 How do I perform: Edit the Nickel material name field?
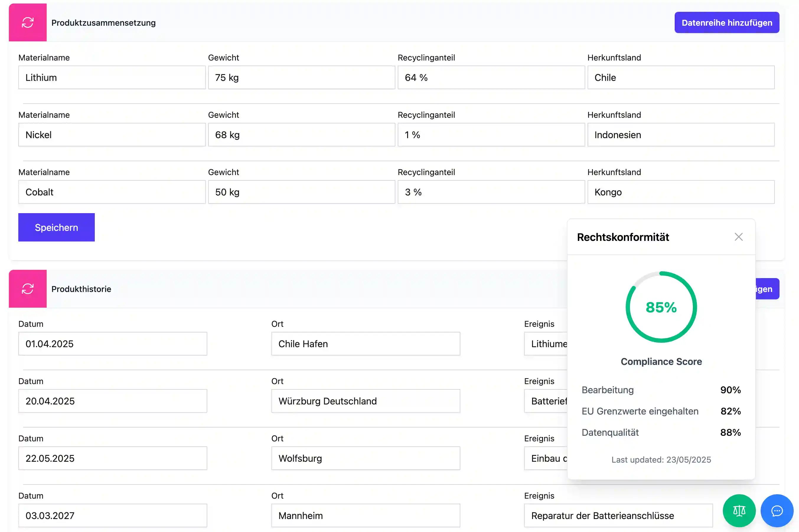[112, 135]
